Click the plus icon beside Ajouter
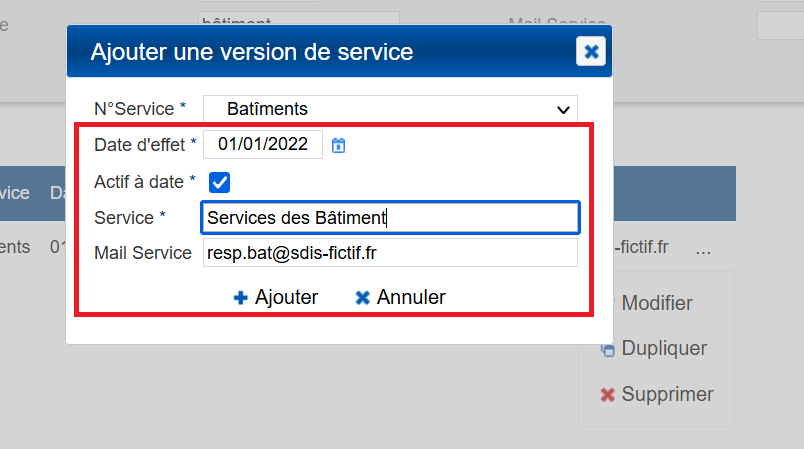Viewport: 804px width, 449px height. 240,297
